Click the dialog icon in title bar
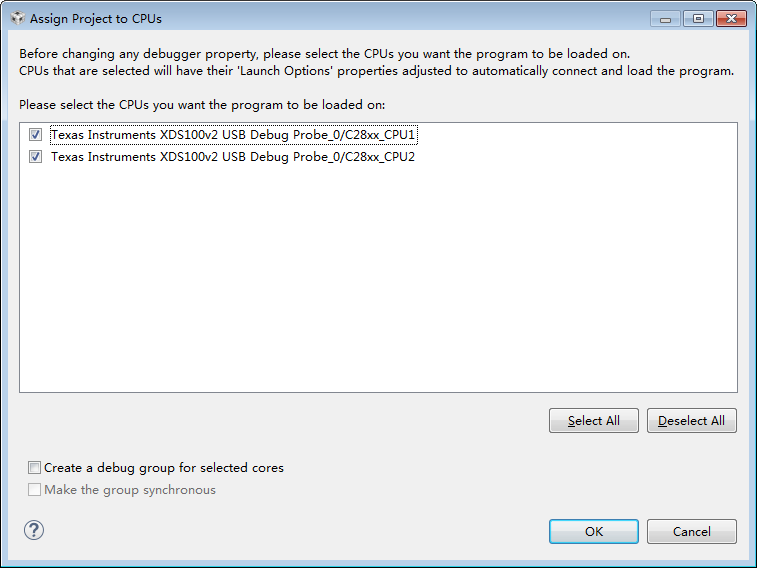This screenshot has width=757, height=568. tap(17, 19)
